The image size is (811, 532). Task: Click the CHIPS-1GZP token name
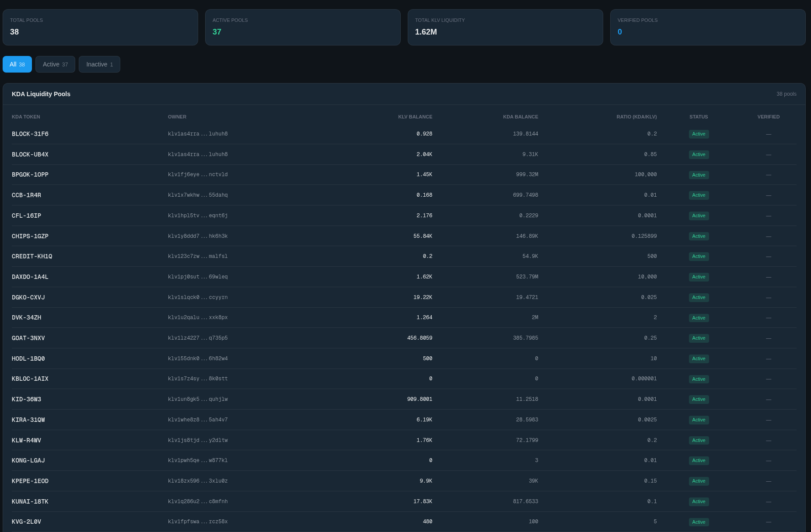30,236
